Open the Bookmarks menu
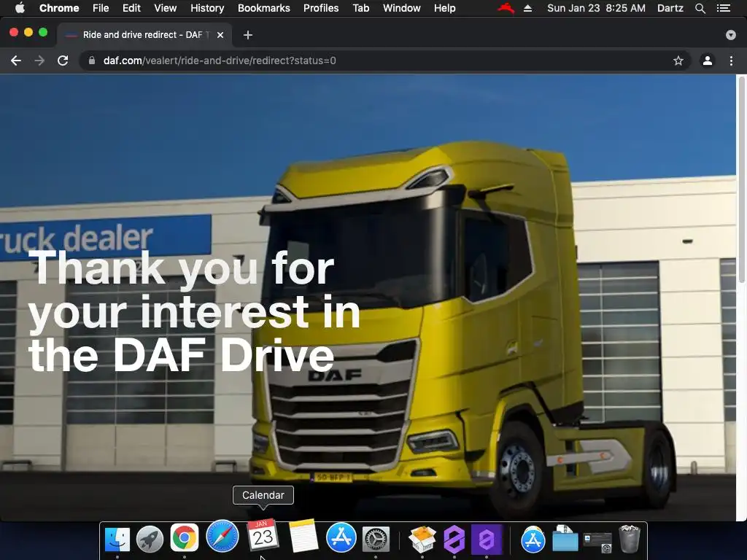The width and height of the screenshot is (747, 560). click(x=264, y=8)
